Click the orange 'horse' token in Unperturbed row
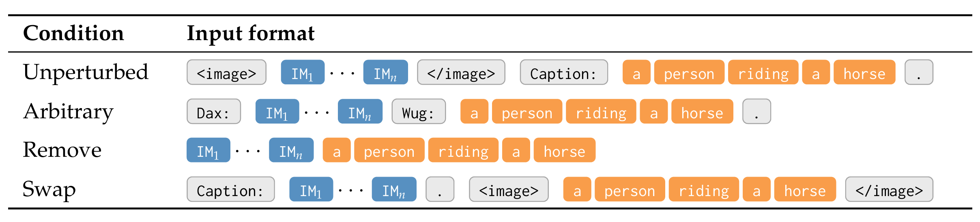Viewport: 980px width, 222px height. [x=864, y=73]
